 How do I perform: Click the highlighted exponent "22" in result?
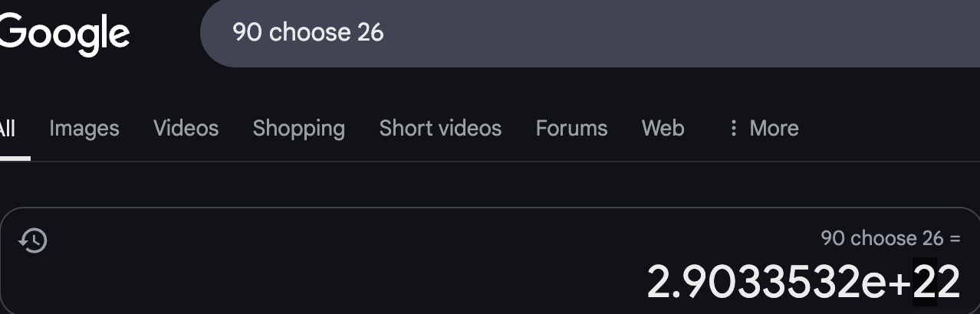(x=936, y=282)
